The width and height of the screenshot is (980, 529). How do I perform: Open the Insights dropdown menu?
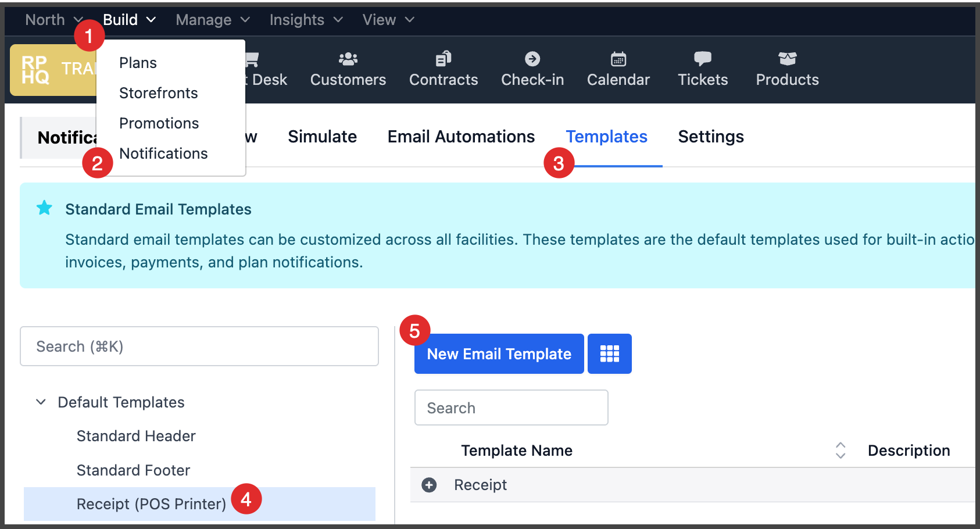[x=306, y=19]
